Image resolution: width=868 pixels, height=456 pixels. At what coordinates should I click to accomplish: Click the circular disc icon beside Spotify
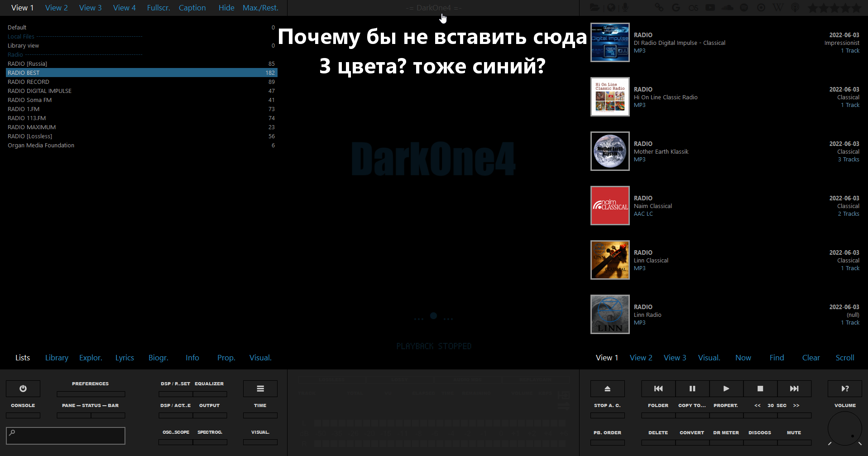point(761,8)
